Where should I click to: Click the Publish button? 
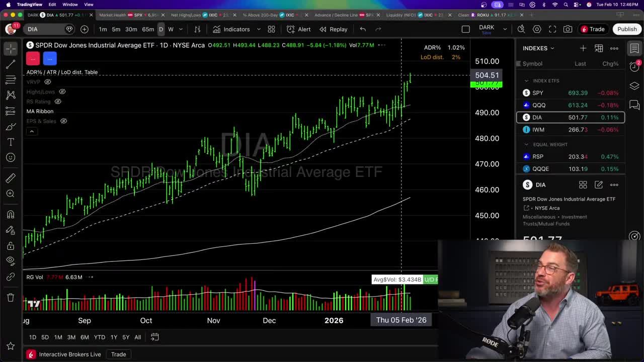pyautogui.click(x=626, y=29)
